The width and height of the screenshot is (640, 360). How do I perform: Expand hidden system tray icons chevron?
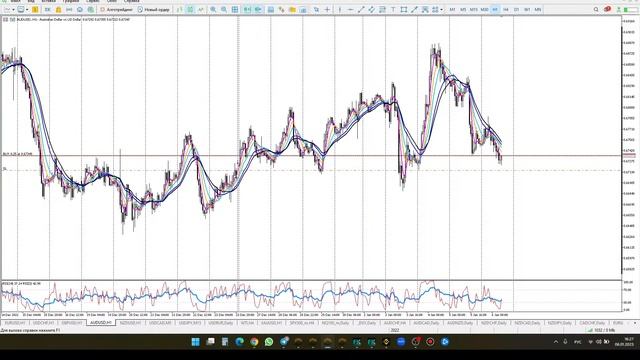point(556,342)
